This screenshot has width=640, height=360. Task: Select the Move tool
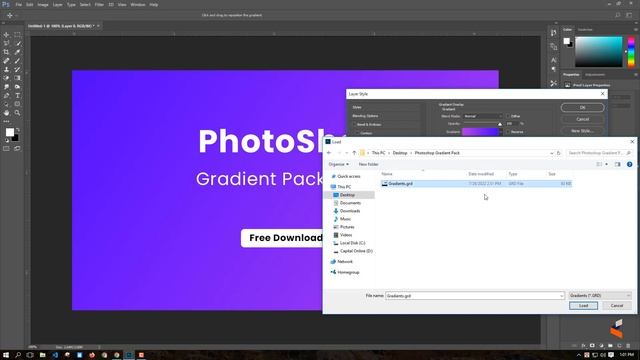pos(6,35)
